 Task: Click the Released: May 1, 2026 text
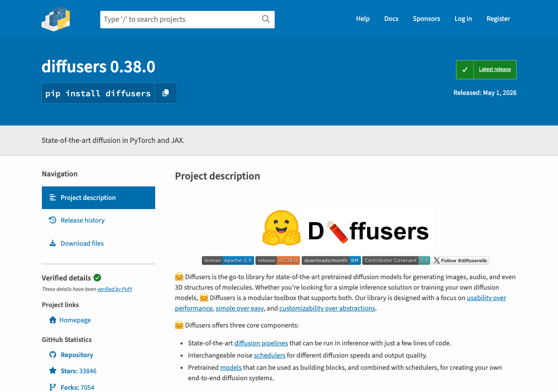(x=485, y=93)
